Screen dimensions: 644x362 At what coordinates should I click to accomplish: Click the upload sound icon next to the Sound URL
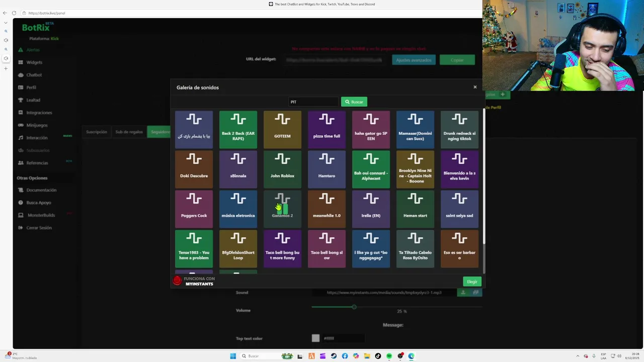(463, 292)
